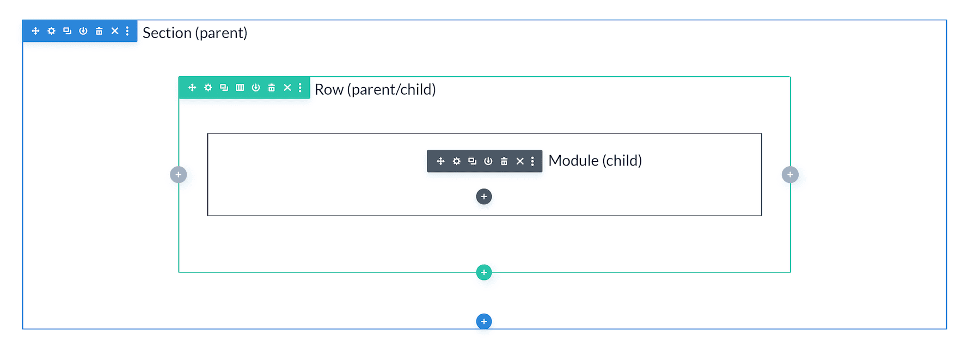Add a new Section with the blue plus

(483, 321)
